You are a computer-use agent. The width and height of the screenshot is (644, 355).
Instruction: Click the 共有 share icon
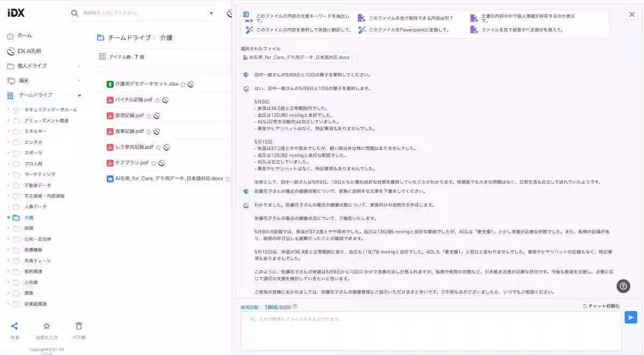(14, 326)
